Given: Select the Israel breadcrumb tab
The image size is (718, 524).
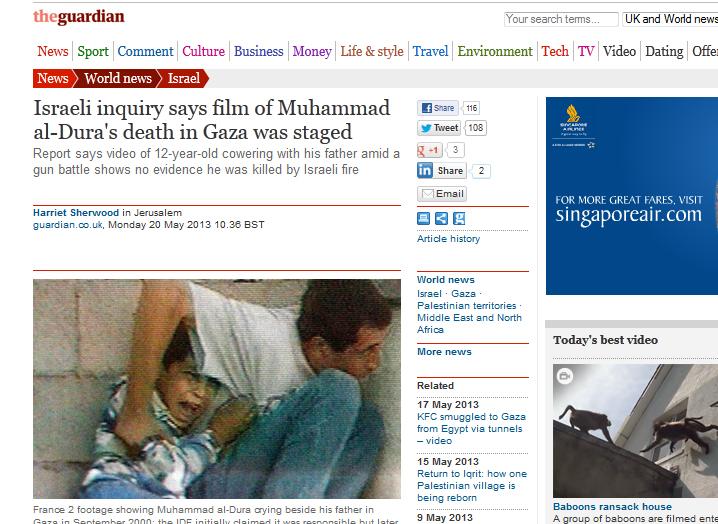Looking at the screenshot, I should (x=184, y=78).
